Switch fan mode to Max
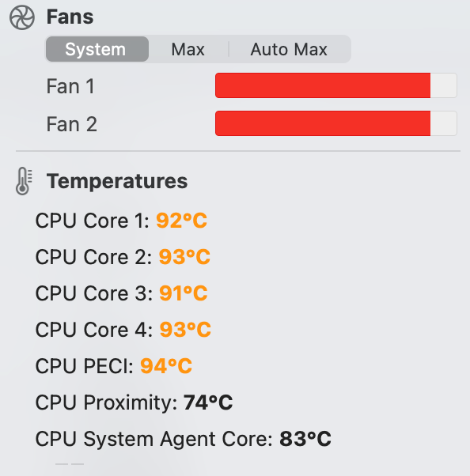This screenshot has height=476, width=470. (x=188, y=49)
